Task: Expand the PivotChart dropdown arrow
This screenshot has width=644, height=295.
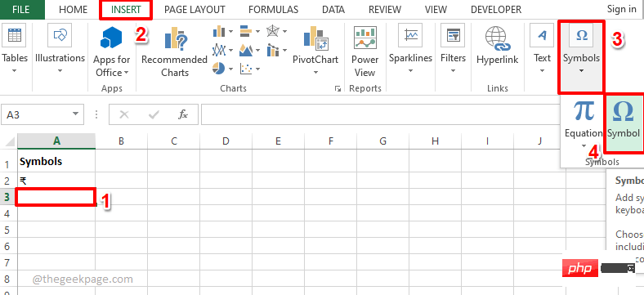Action: [x=315, y=73]
